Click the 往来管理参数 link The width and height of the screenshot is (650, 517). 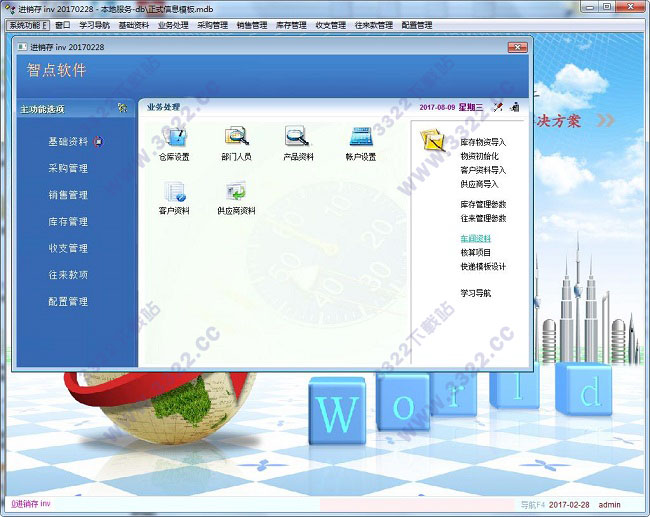tap(483, 218)
